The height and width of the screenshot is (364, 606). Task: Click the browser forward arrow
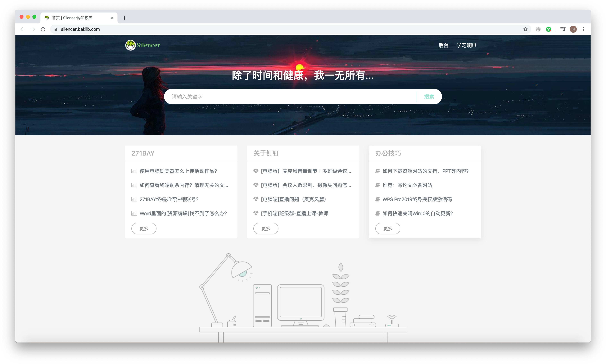tap(33, 29)
